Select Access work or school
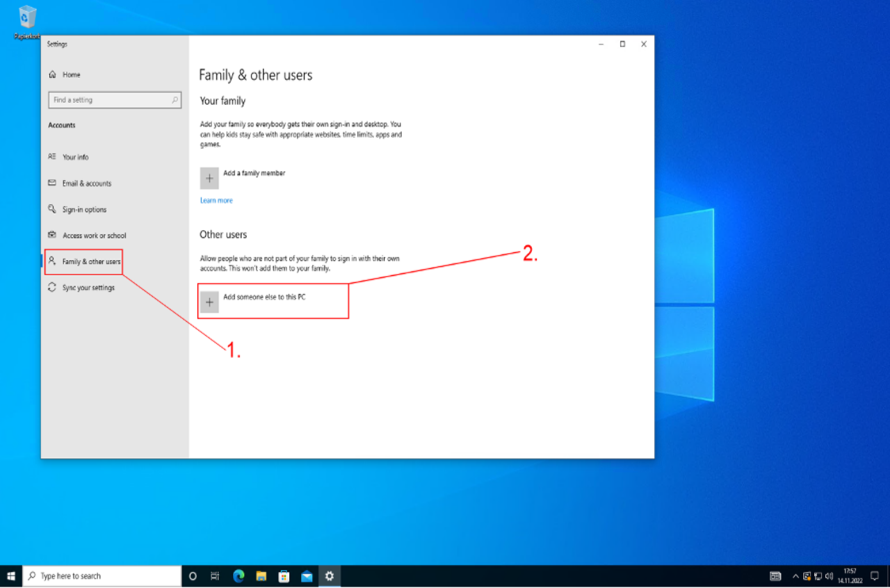The width and height of the screenshot is (890, 588). point(94,236)
